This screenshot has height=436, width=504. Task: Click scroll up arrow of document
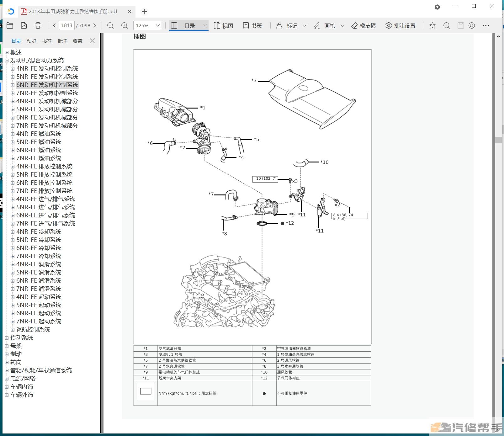point(498,37)
